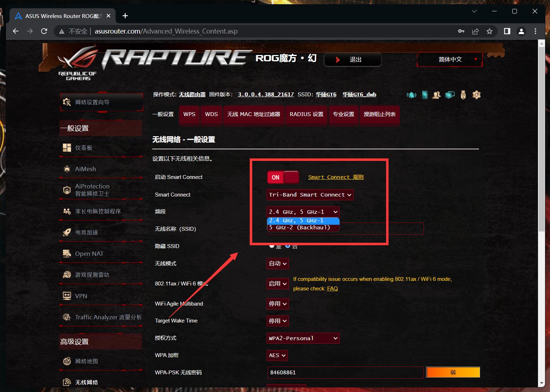
Task: Choose the 5 GHz-2 (Backhaul) option
Action: [x=303, y=228]
